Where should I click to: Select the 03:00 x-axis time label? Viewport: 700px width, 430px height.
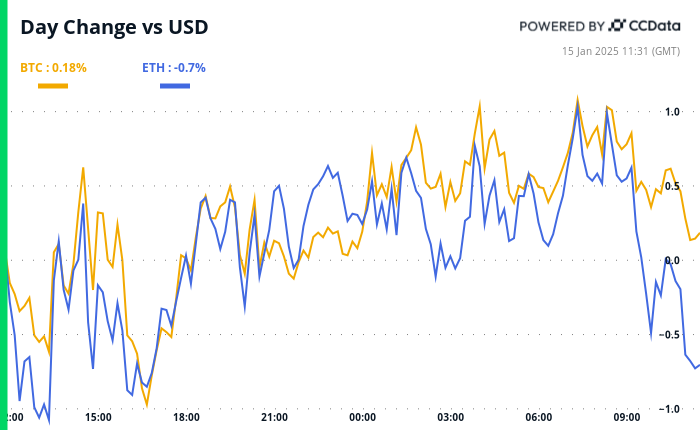450,417
